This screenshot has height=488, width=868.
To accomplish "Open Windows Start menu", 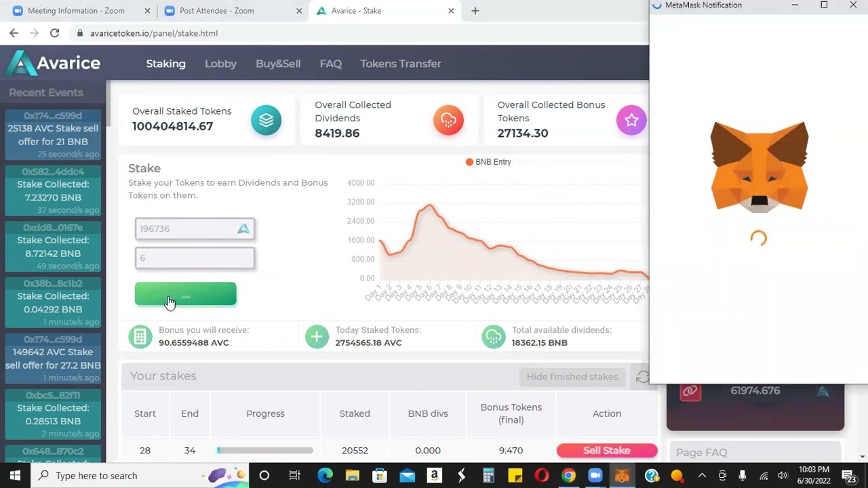I will [x=15, y=475].
